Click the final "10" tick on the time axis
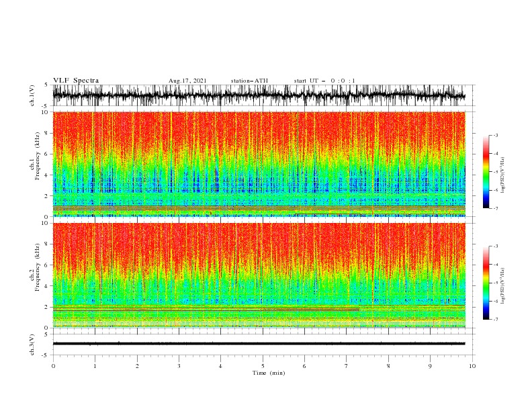This screenshot has width=532, height=411. click(472, 366)
